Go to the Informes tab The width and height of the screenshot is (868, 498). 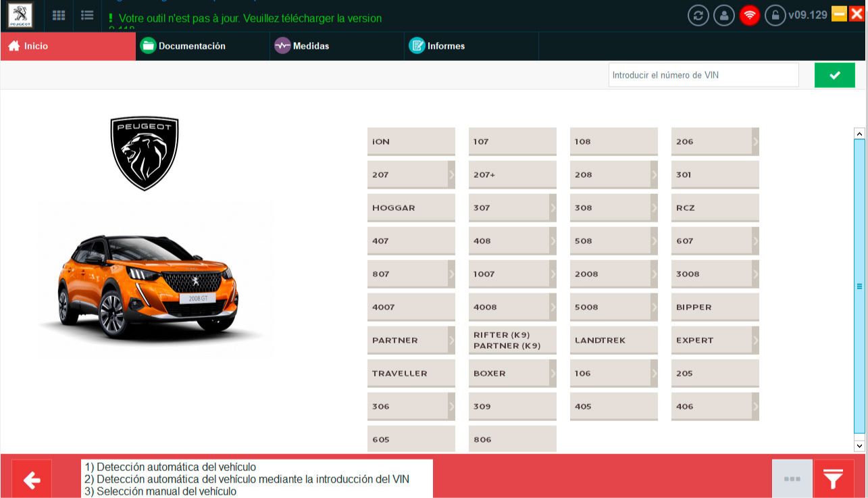(471, 46)
